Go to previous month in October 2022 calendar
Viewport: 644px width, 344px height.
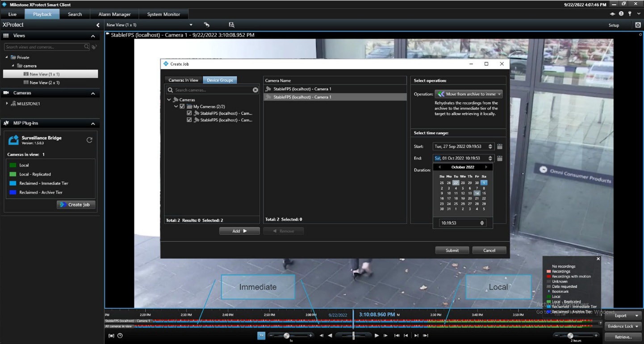pos(439,167)
